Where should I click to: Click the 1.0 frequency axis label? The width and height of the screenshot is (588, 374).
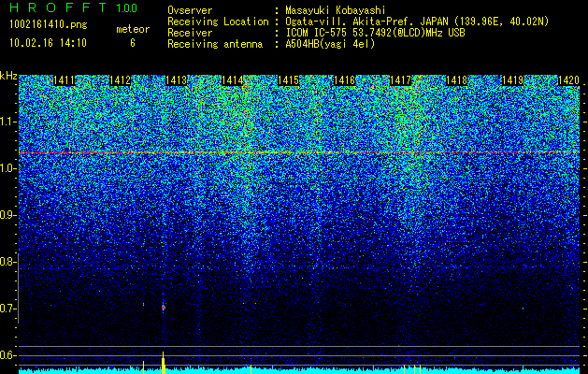(x=7, y=168)
